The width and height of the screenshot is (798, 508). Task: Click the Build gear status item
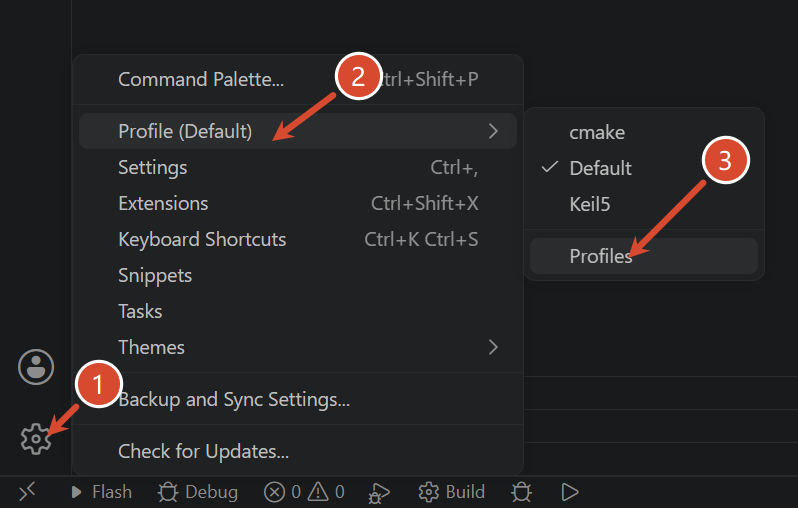pyautogui.click(x=451, y=492)
